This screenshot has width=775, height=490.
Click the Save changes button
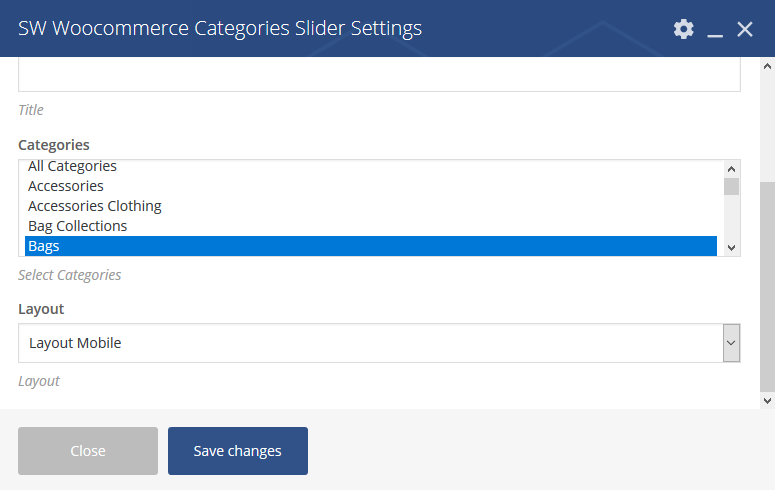[x=238, y=451]
